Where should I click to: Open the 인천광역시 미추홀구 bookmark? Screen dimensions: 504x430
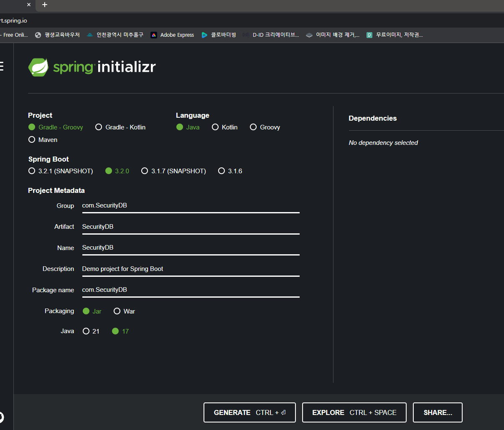click(x=115, y=35)
